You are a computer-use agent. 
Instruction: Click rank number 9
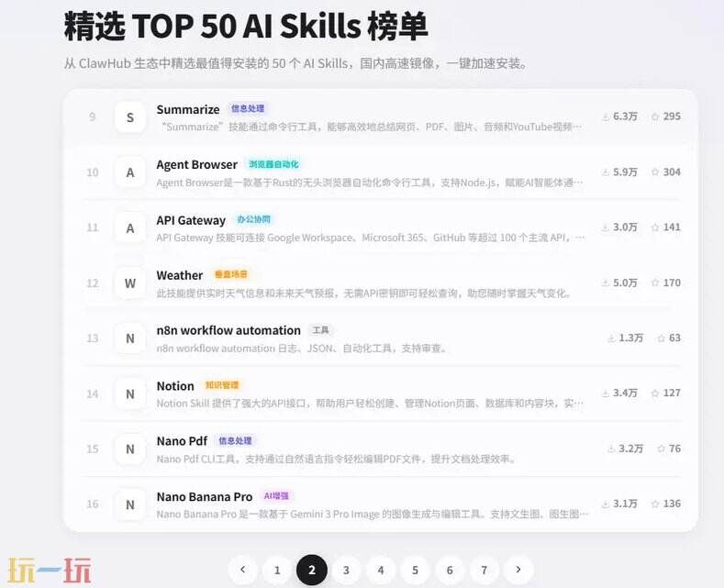pyautogui.click(x=93, y=116)
